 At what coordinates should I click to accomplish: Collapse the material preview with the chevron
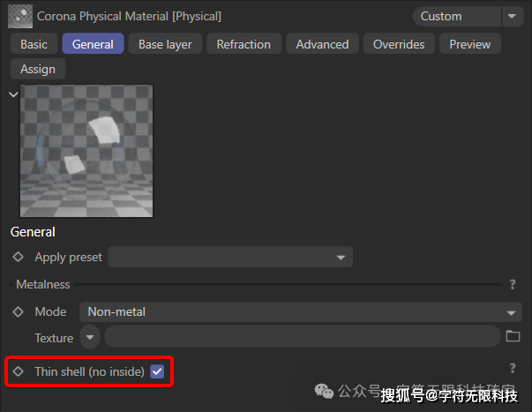point(13,93)
